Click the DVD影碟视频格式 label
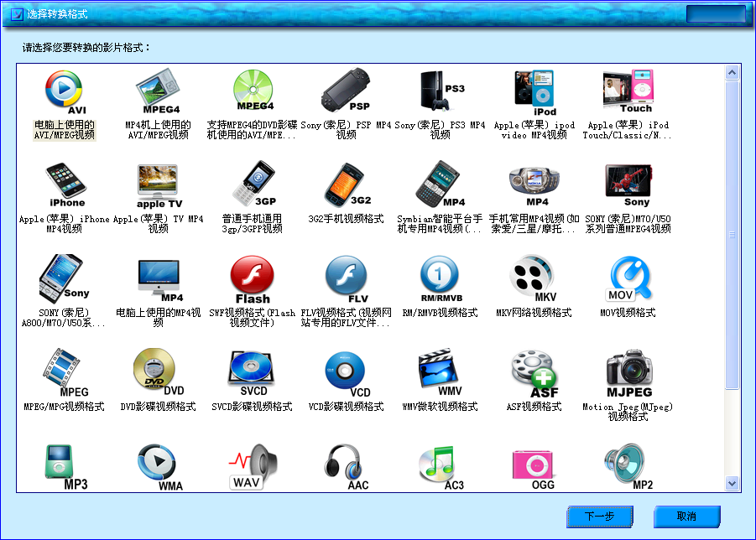This screenshot has height=540, width=756. [158, 407]
